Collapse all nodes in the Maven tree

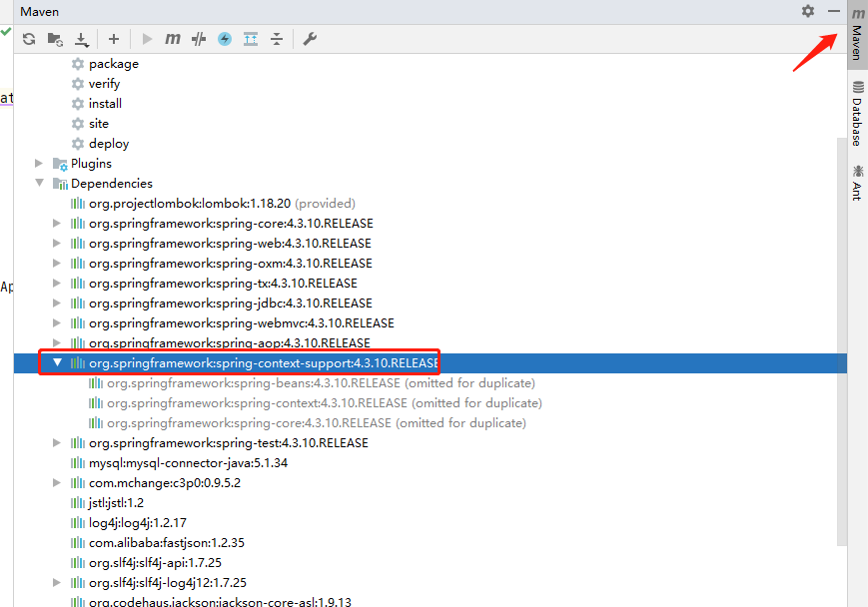click(x=277, y=39)
